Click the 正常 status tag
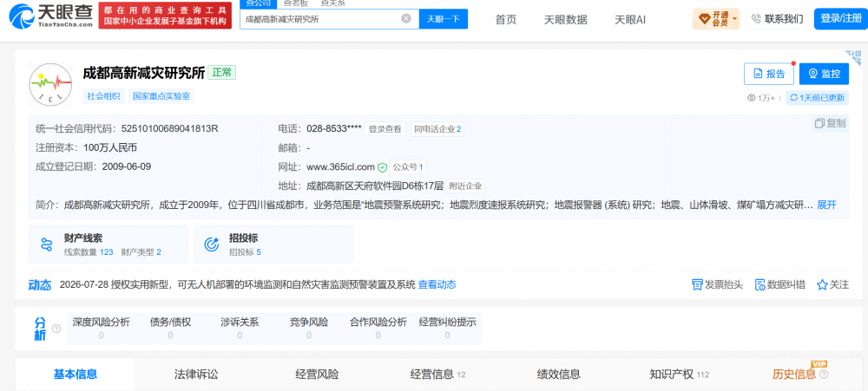This screenshot has width=868, height=391. pyautogui.click(x=222, y=73)
